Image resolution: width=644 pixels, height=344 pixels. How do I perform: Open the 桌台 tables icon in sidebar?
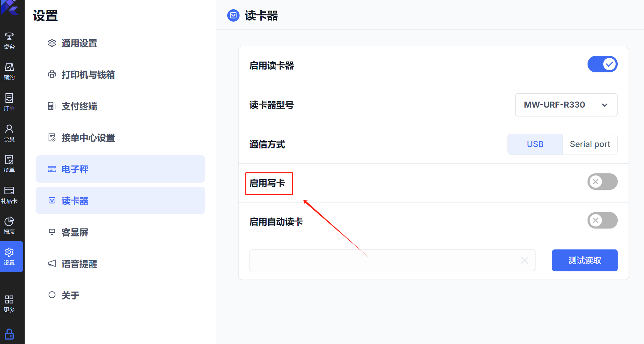click(9, 41)
